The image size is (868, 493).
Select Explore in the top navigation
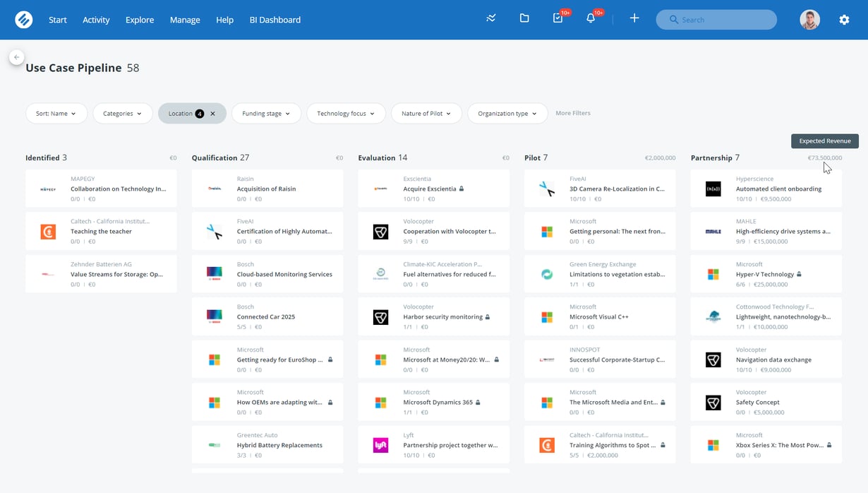pyautogui.click(x=139, y=20)
